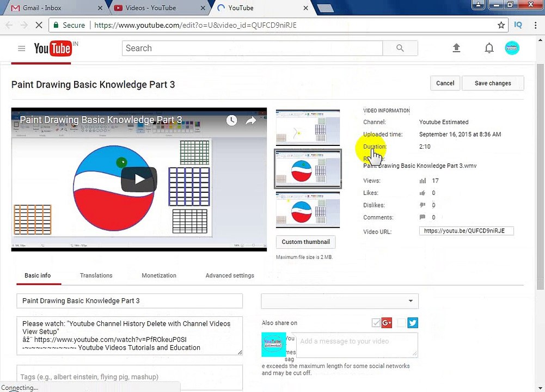
Task: Click the Video URL field
Action: tap(467, 231)
